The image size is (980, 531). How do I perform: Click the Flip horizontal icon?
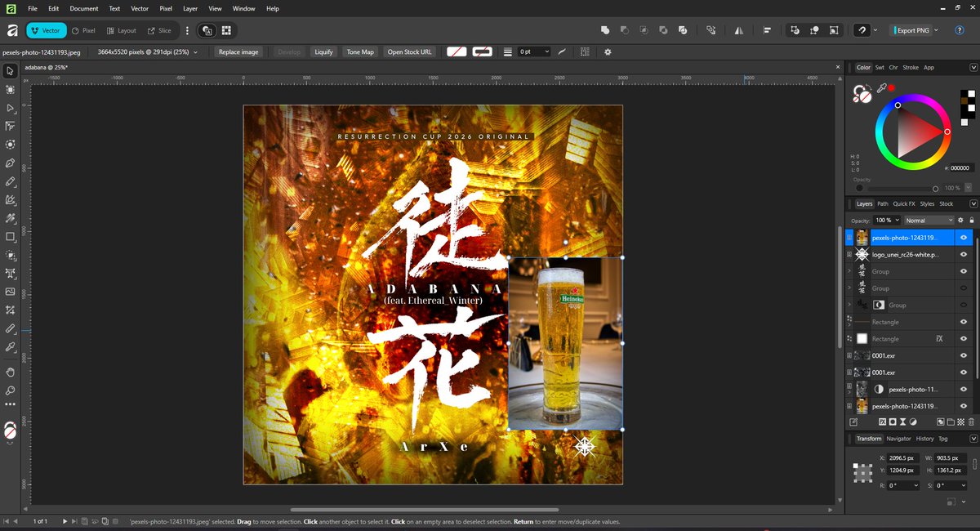click(739, 30)
